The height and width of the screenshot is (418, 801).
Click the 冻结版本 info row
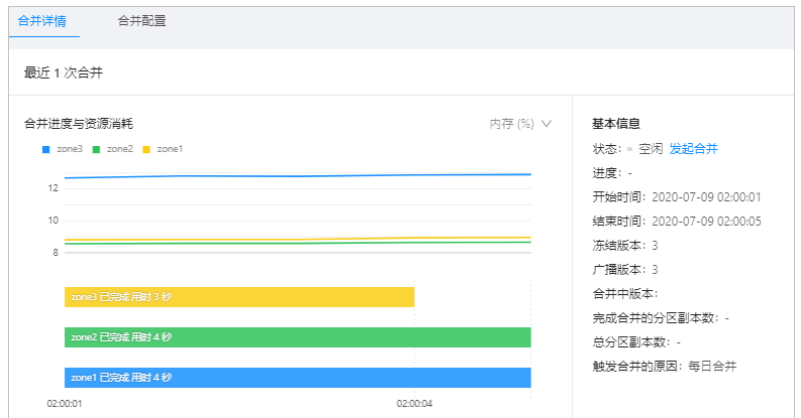coord(625,245)
